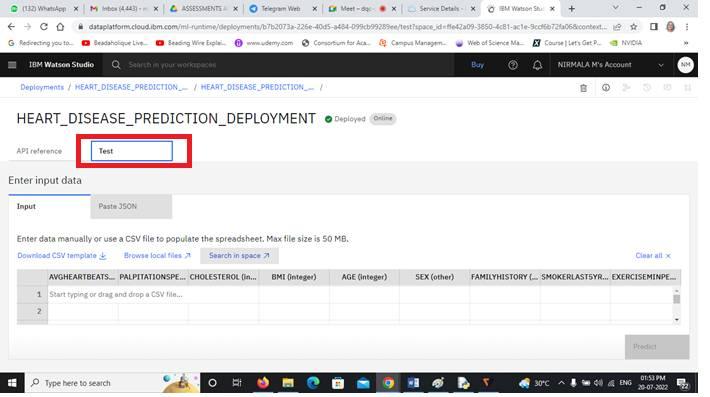Click the NM user avatar

click(686, 65)
